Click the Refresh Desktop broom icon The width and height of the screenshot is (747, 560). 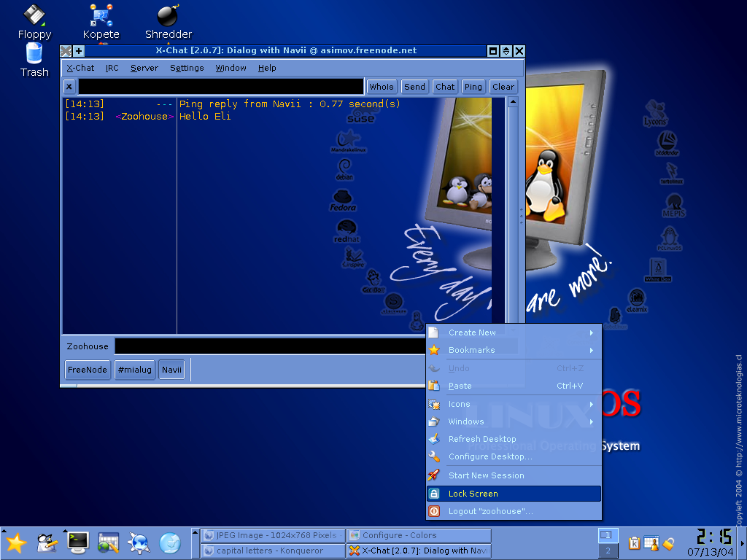click(x=434, y=438)
